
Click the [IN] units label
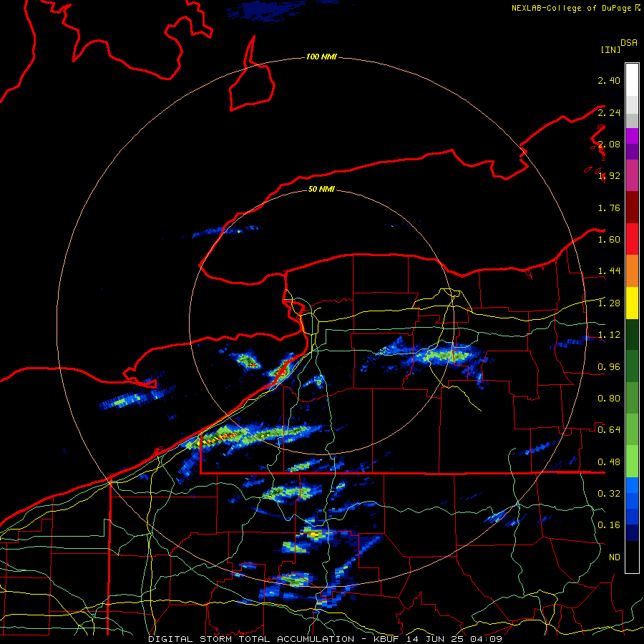coord(611,49)
